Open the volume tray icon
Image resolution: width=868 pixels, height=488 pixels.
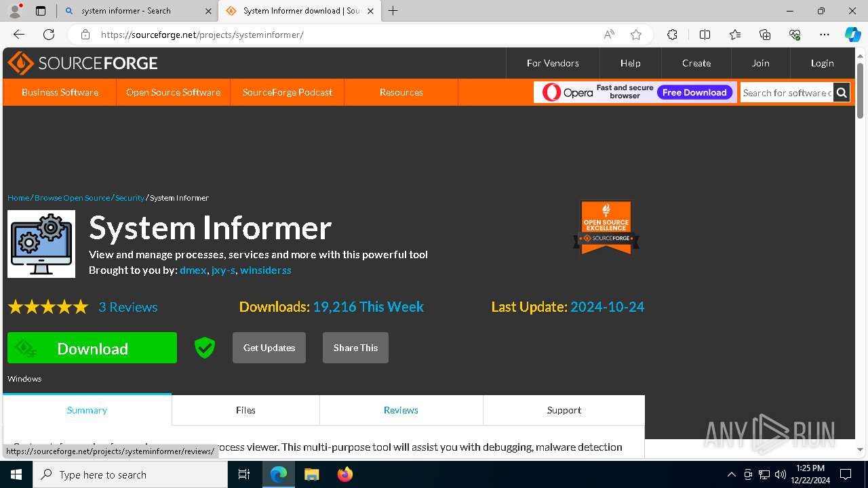point(781,474)
